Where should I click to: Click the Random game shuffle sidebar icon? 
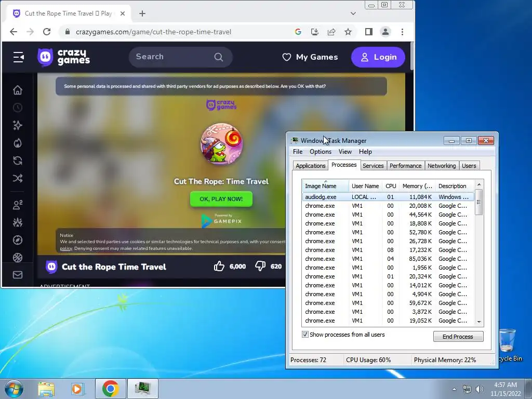pos(18,178)
